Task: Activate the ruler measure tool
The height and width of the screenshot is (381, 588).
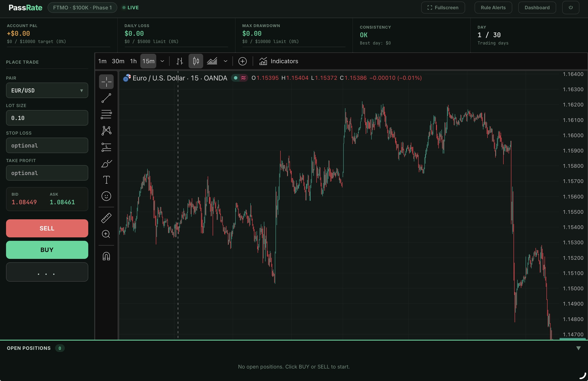Action: [106, 218]
